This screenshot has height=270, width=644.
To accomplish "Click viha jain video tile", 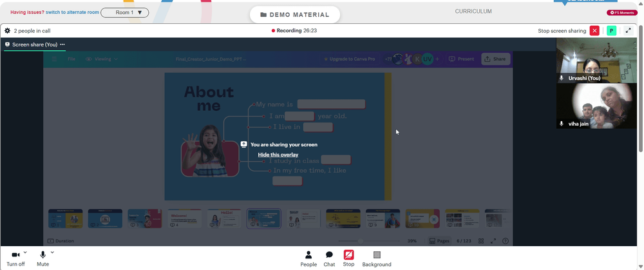I will tap(596, 106).
